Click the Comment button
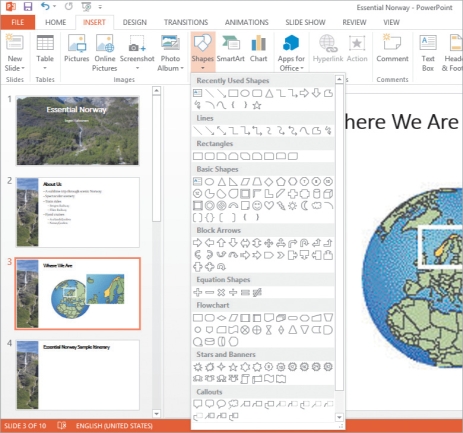 [x=392, y=49]
